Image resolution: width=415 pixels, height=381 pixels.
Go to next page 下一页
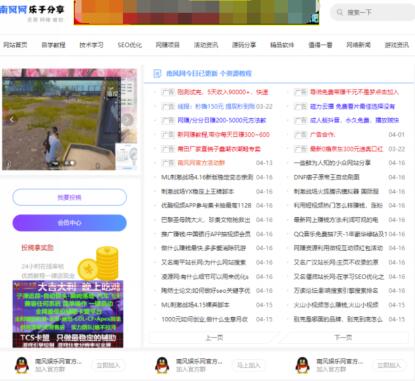coord(343,338)
